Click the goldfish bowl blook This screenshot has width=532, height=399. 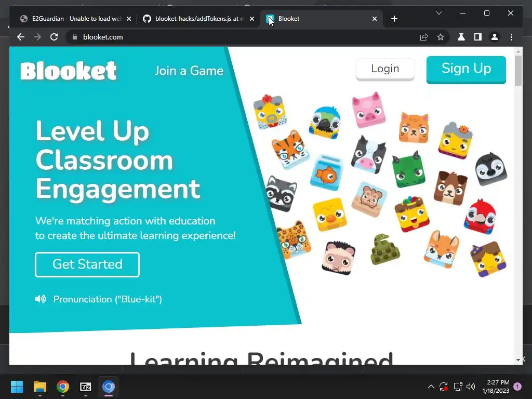(326, 172)
